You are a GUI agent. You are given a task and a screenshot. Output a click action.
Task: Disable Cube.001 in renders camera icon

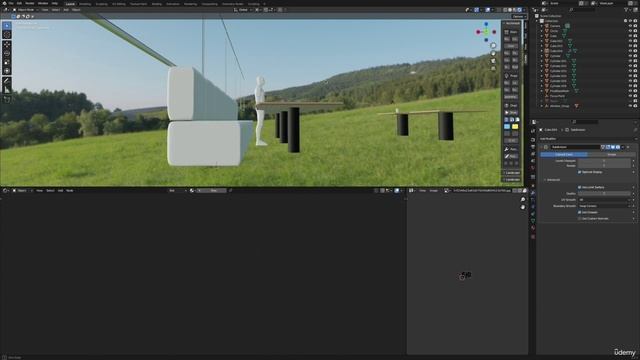click(636, 41)
